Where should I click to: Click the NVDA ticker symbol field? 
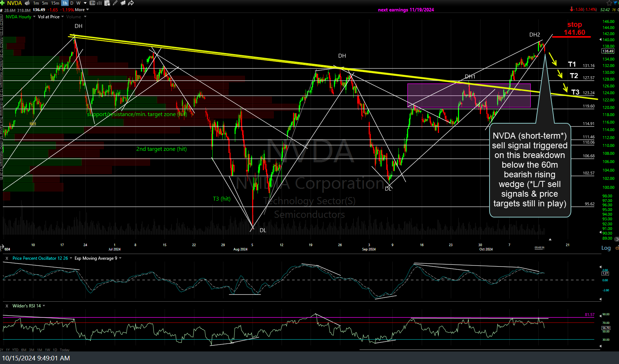14,3
